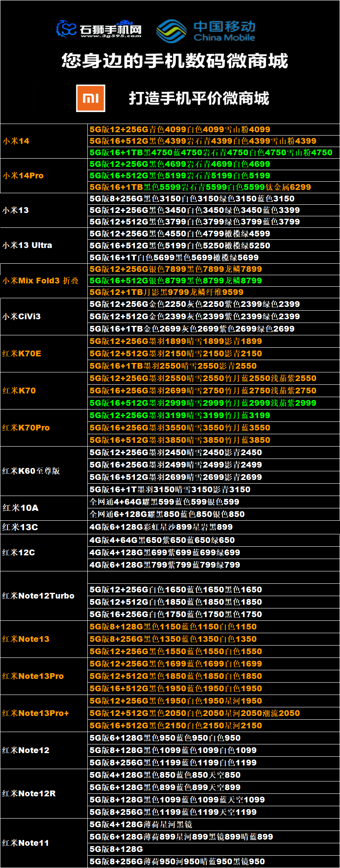Select the row starting "5G版12+512G黑色3799"
This screenshot has height=868, width=340.
[x=214, y=222]
